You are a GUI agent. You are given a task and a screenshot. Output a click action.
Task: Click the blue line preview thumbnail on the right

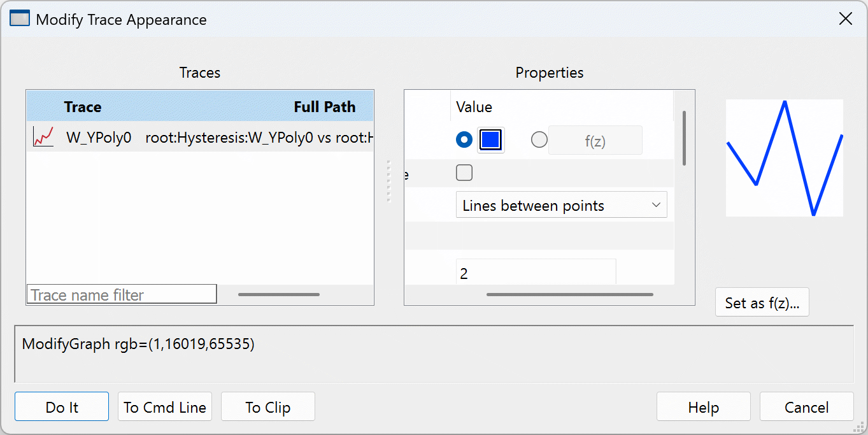point(784,157)
